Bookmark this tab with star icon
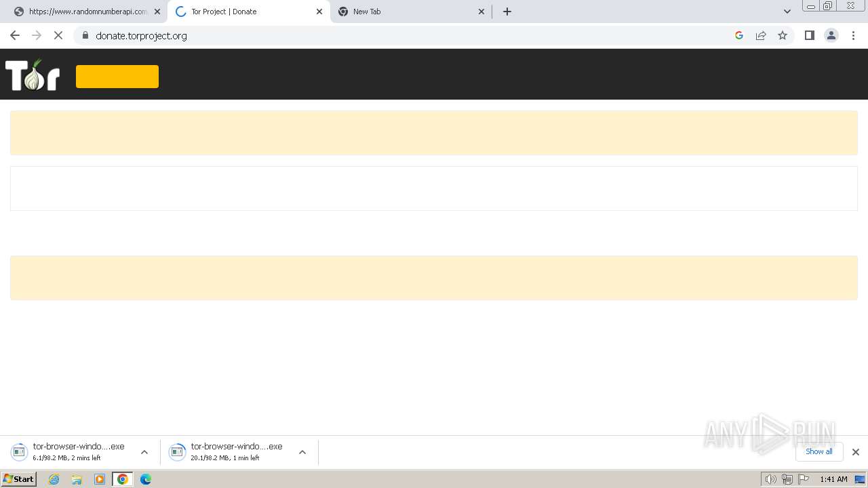 pos(783,35)
